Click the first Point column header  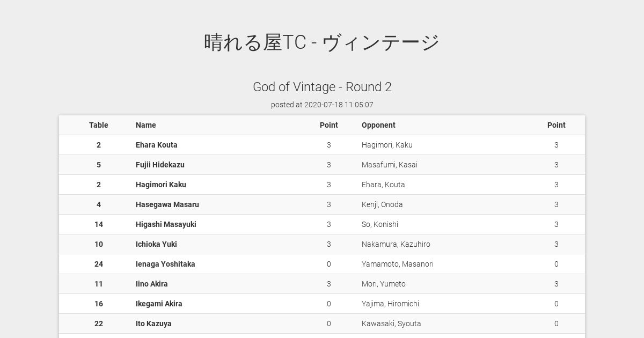click(x=329, y=125)
